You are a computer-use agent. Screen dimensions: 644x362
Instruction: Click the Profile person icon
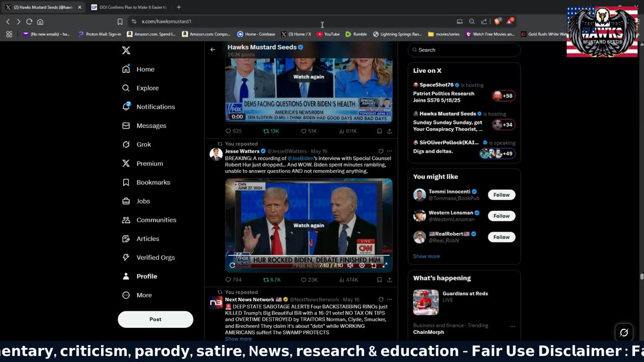(126, 276)
